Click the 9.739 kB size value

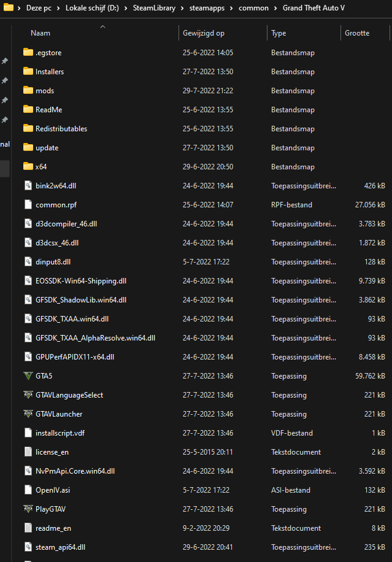pos(372,280)
